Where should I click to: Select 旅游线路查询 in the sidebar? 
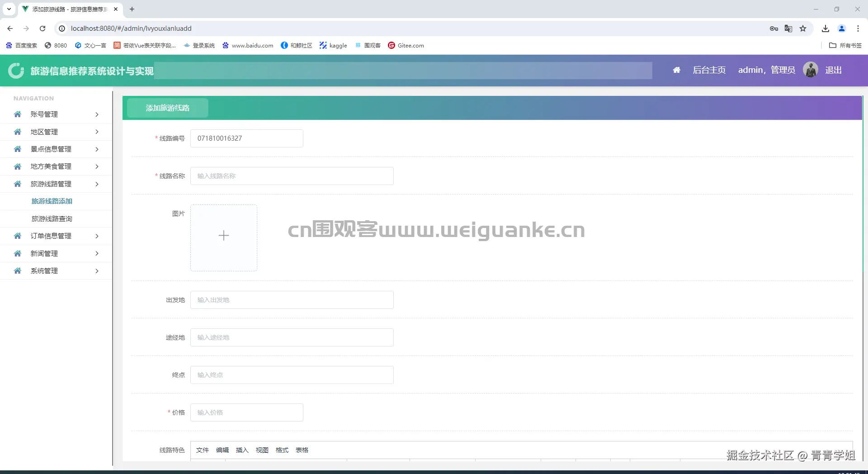pos(52,218)
